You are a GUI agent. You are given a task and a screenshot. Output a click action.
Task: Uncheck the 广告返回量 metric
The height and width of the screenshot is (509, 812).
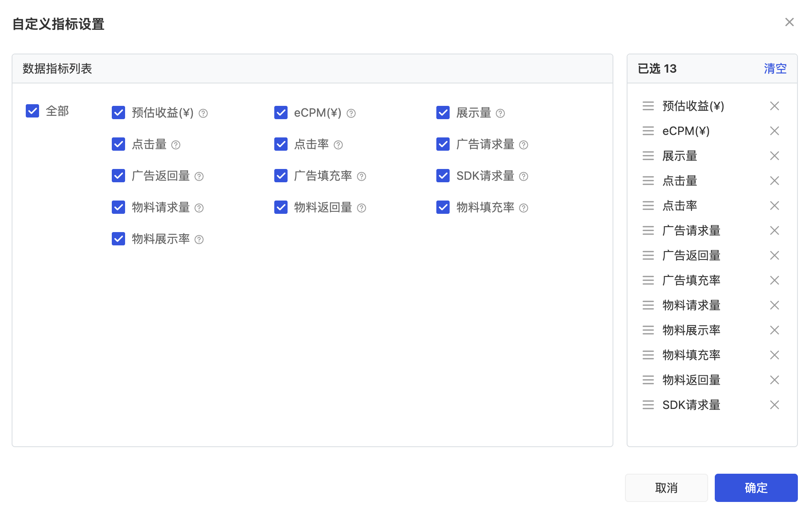click(x=118, y=176)
